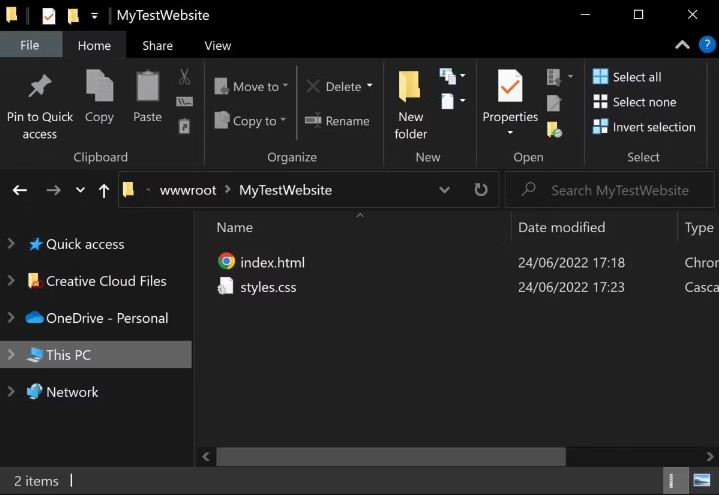Switch to large icons view in the status bar
This screenshot has width=720, height=495.
click(701, 480)
